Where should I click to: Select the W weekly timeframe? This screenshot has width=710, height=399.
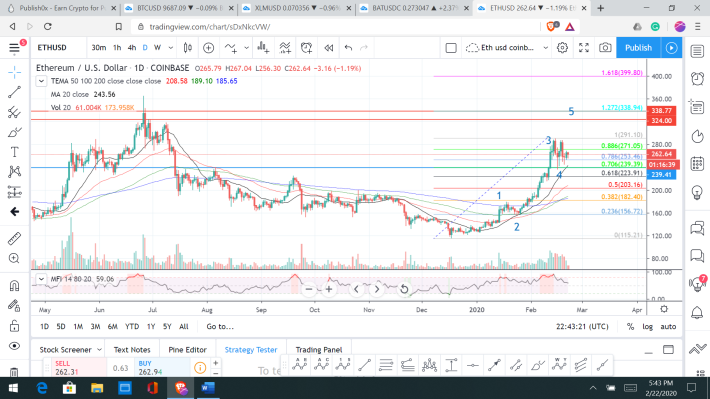(x=157, y=48)
